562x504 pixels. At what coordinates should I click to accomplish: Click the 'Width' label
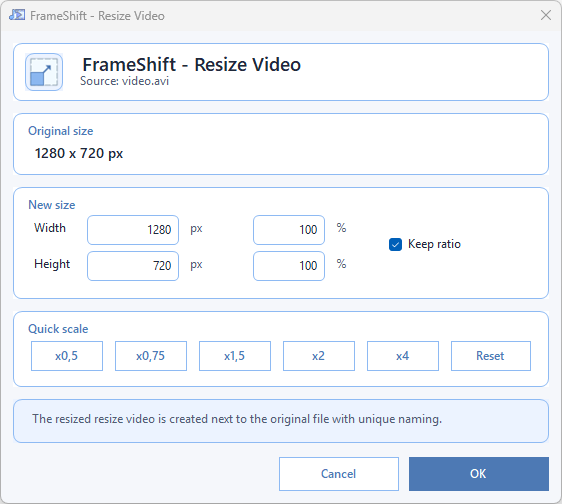50,228
